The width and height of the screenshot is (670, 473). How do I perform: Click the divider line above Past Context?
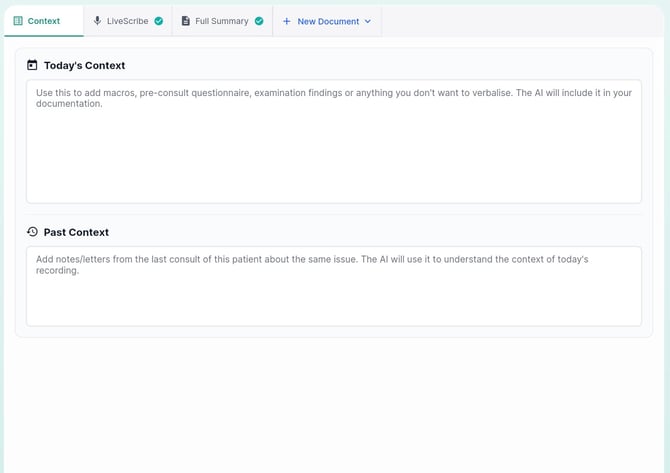(x=333, y=214)
